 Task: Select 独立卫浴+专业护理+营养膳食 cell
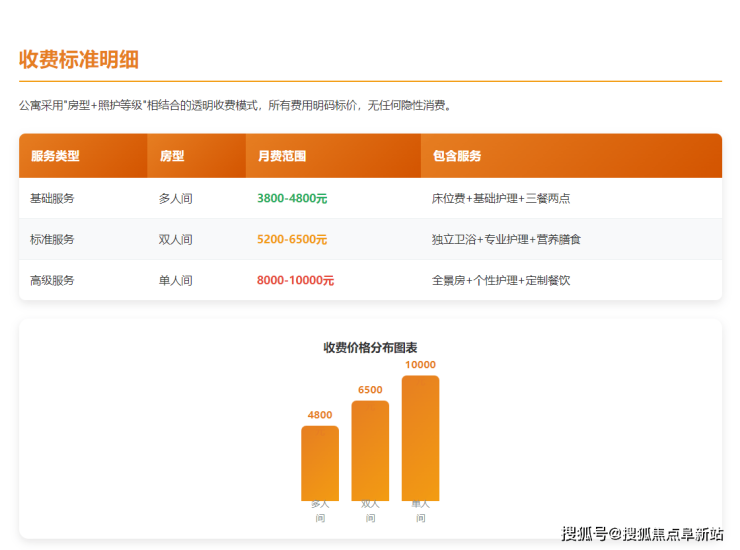point(506,240)
